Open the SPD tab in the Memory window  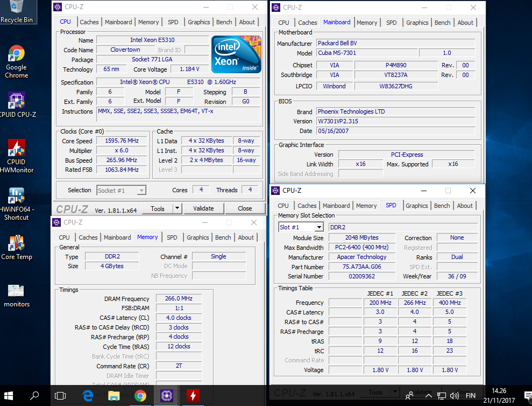[x=172, y=237]
